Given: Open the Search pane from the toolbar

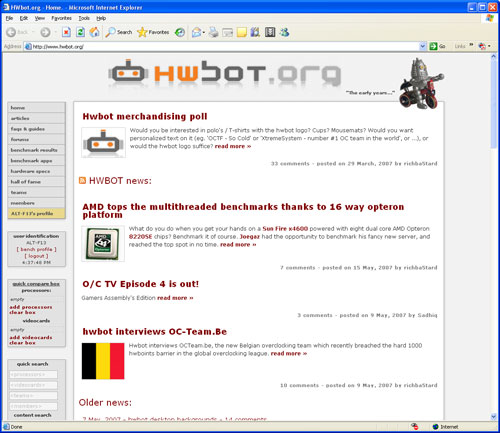Looking at the screenshot, I should click(x=119, y=32).
